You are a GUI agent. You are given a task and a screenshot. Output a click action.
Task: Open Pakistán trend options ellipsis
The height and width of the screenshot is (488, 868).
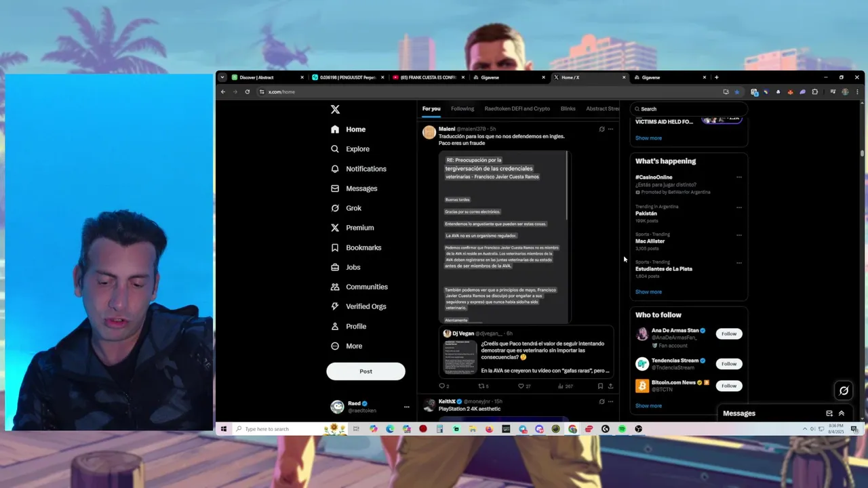(739, 207)
